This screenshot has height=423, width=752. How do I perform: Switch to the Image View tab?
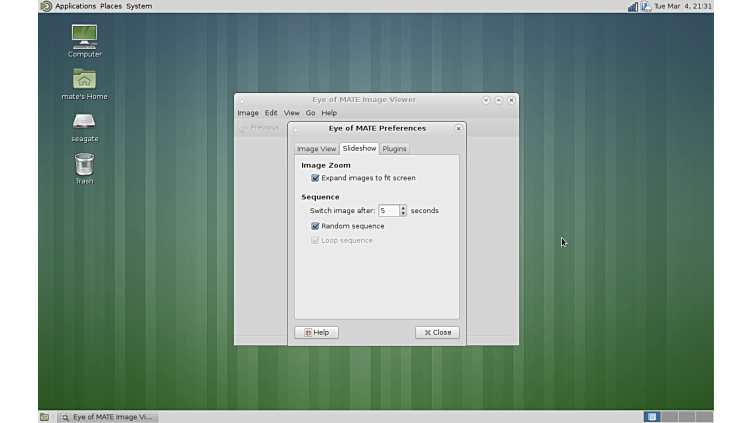316,149
